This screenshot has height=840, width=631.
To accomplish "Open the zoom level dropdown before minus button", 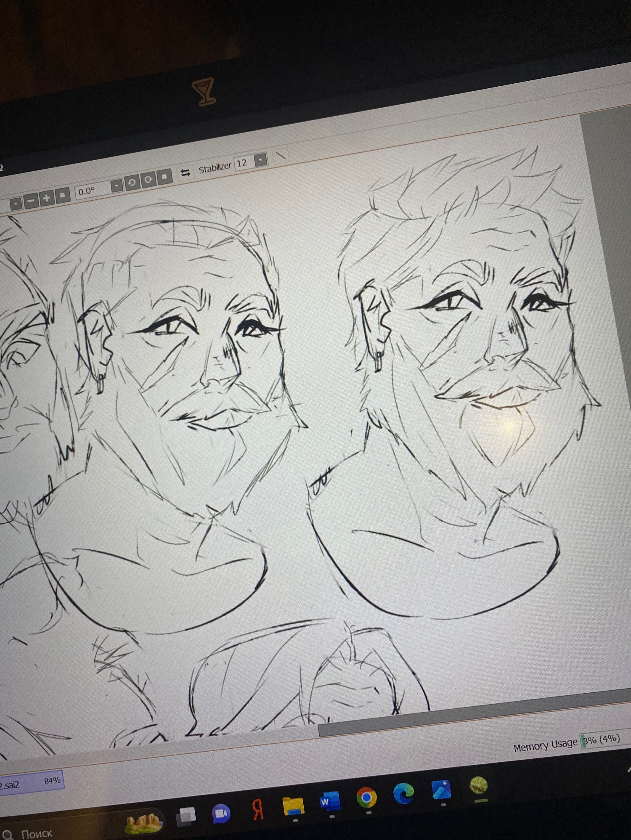I will click(x=16, y=204).
